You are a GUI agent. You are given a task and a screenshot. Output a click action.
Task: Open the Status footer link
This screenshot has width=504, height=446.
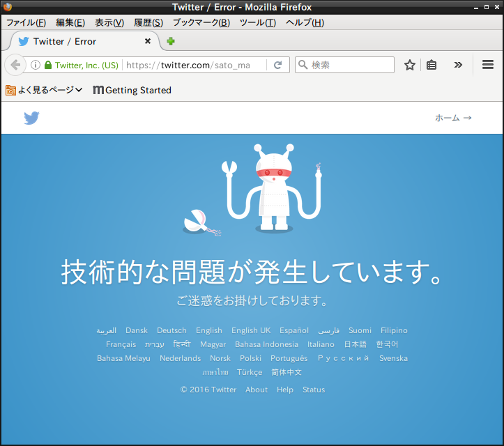tap(314, 390)
